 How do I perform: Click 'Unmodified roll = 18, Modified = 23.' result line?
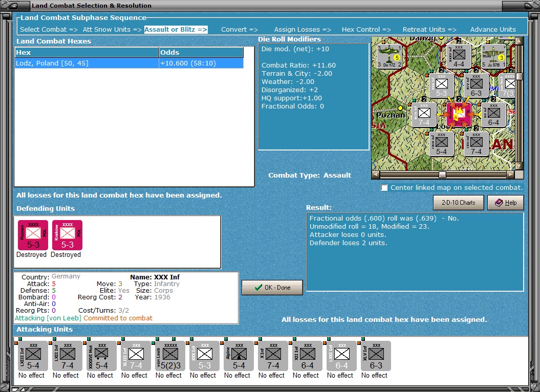(369, 226)
